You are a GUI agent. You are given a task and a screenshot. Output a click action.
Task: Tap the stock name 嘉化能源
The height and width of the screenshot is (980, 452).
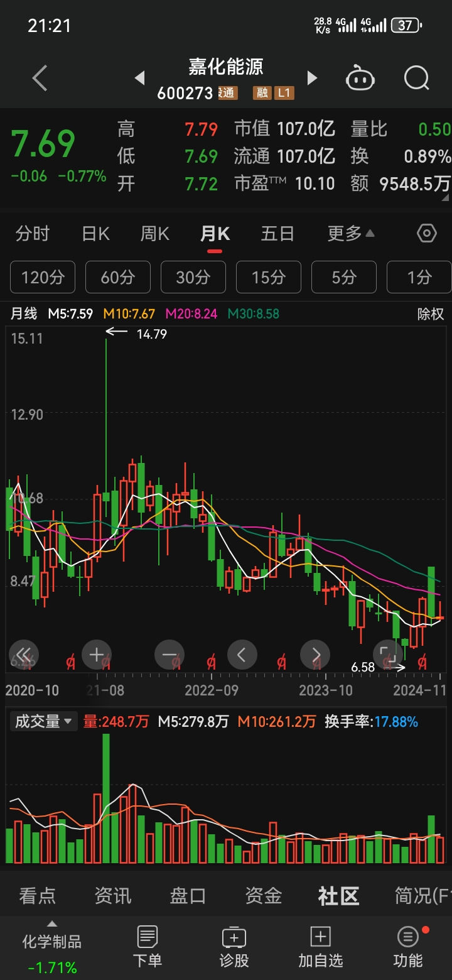pyautogui.click(x=226, y=67)
